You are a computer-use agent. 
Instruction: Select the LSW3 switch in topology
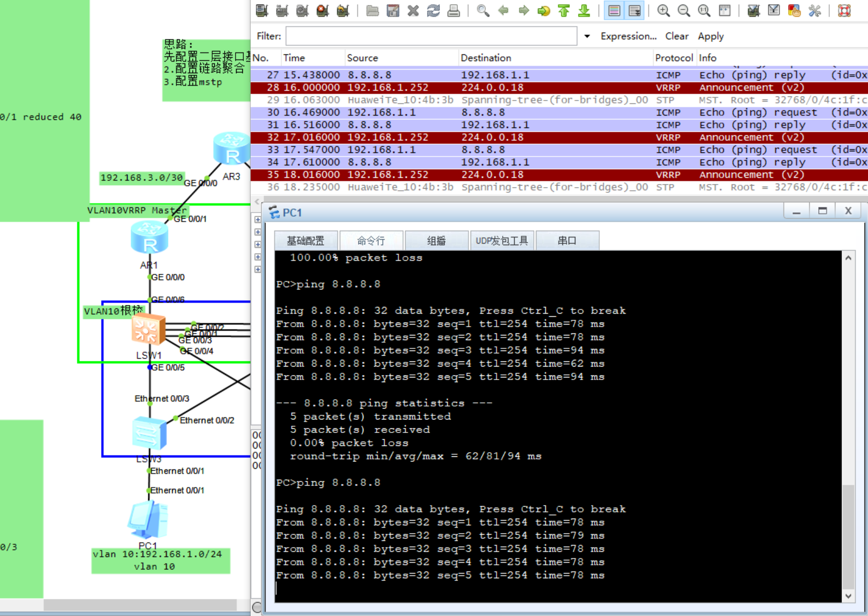click(149, 432)
